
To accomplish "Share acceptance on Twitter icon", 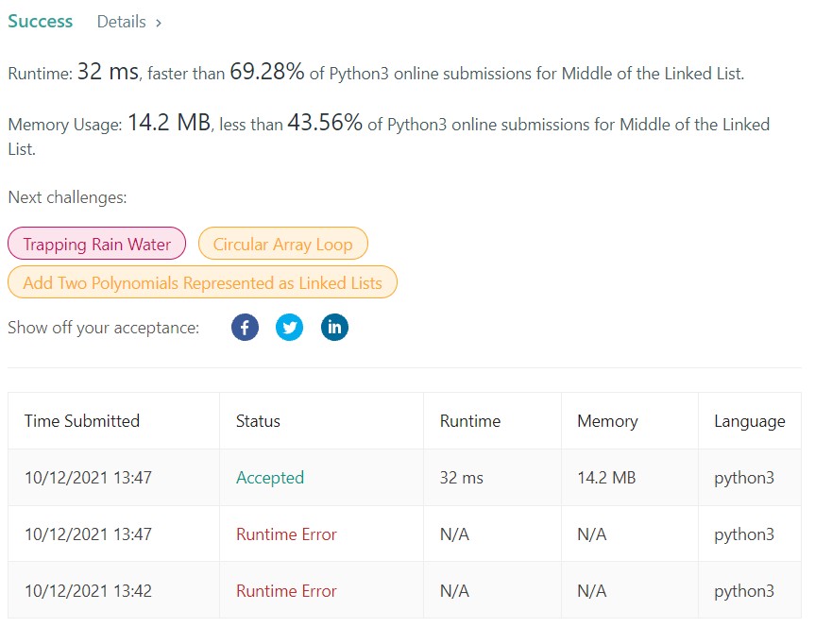I will tap(290, 328).
